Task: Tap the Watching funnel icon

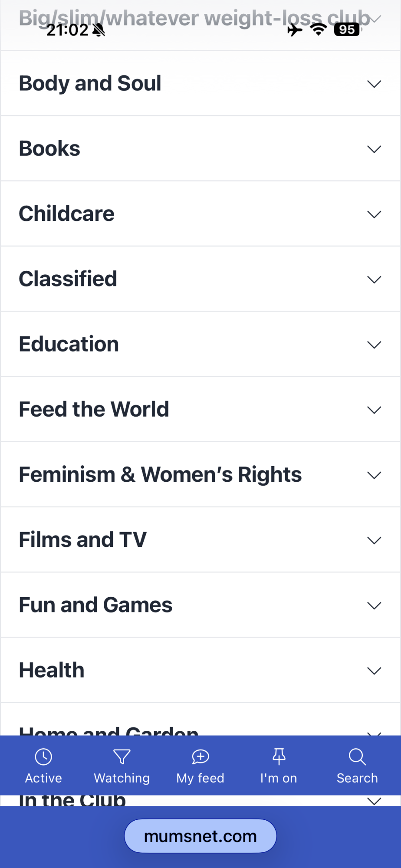Action: pos(122,757)
